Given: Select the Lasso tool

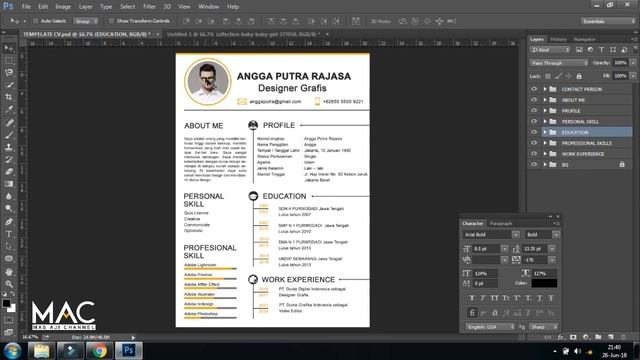Looking at the screenshot, I should tap(9, 73).
